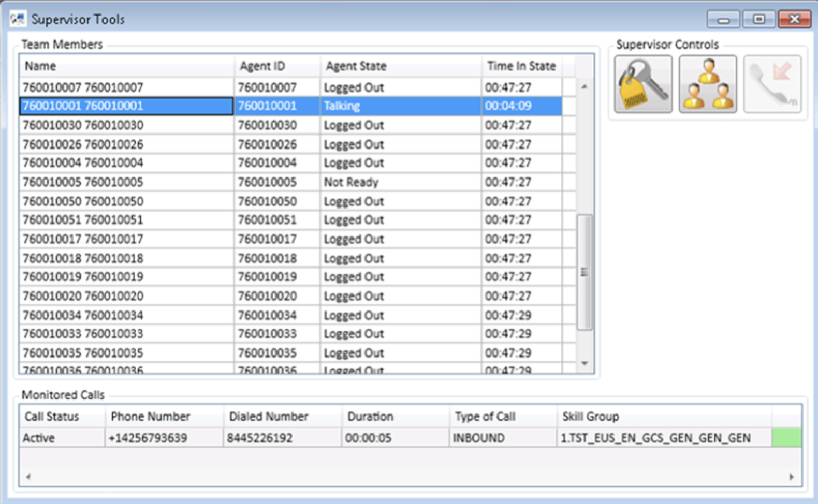Click Agent ID cell 760010030
This screenshot has width=818, height=504.
277,125
